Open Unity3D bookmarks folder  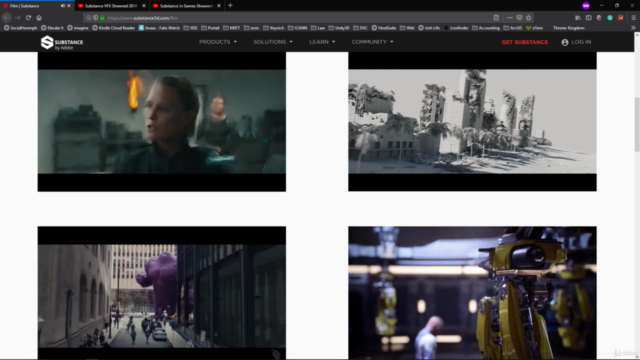tap(339, 28)
